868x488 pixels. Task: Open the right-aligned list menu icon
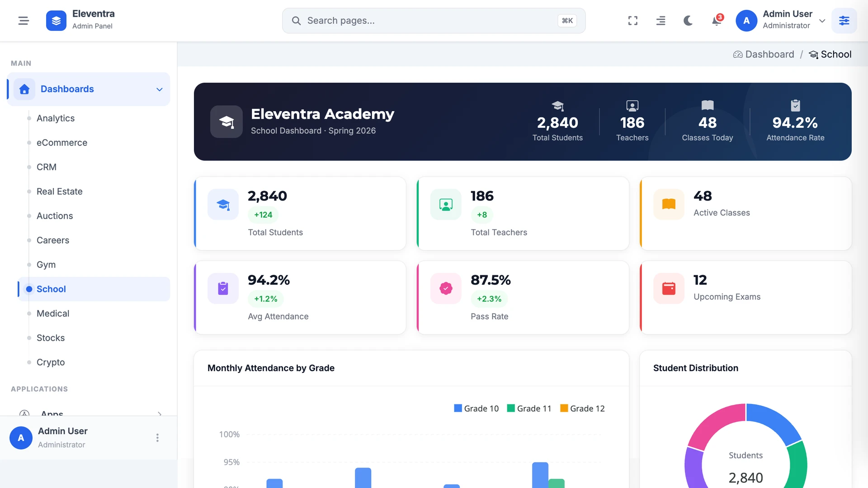[x=660, y=21]
